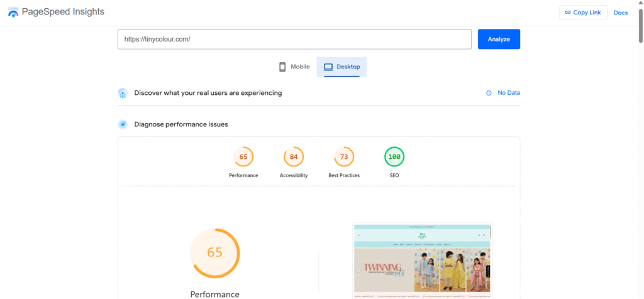The height and width of the screenshot is (299, 644).
Task: Click the real users experience section icon
Action: (x=123, y=93)
